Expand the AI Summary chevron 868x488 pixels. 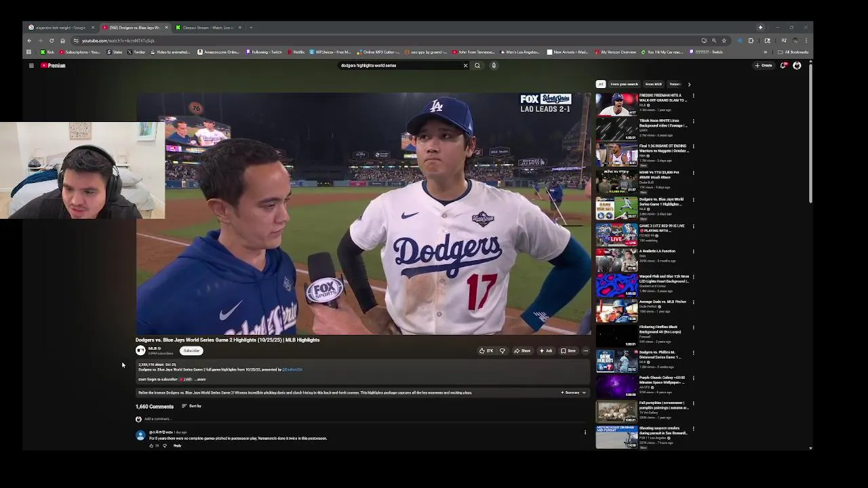tap(584, 392)
